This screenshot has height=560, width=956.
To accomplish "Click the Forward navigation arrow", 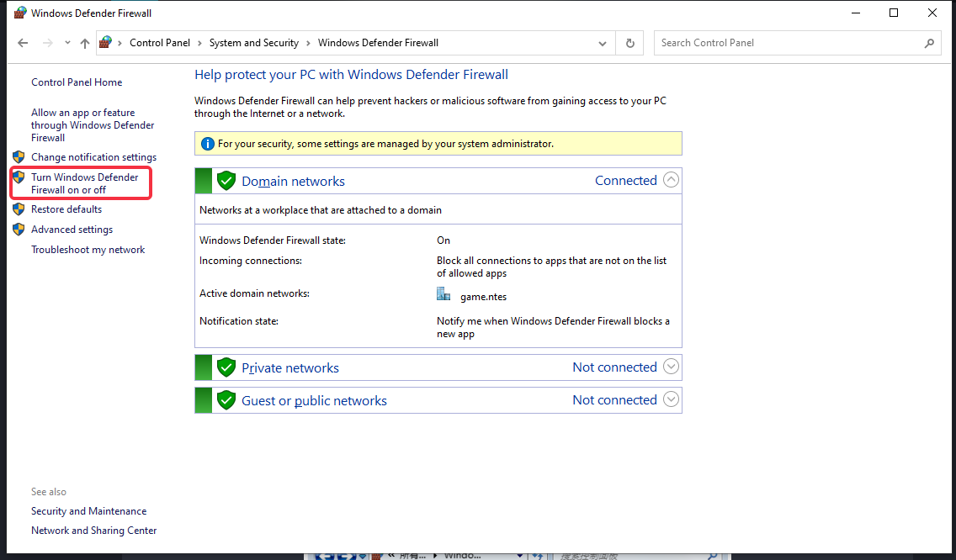I will pyautogui.click(x=48, y=43).
